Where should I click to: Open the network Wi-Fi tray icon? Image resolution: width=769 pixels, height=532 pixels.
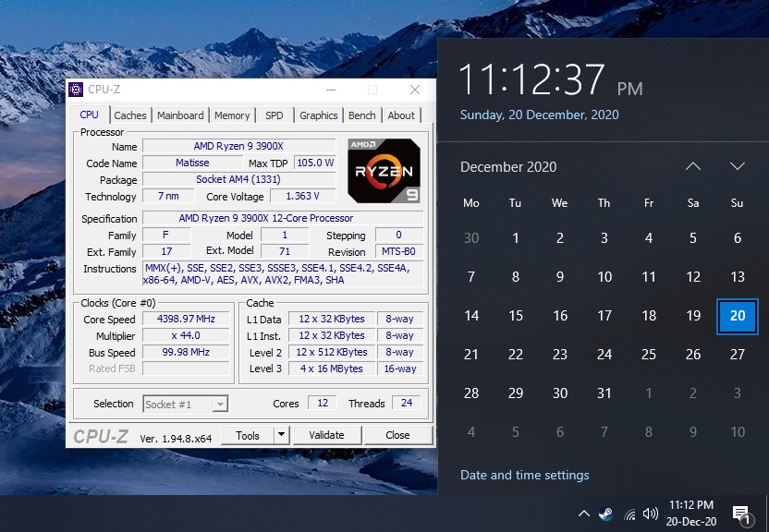[629, 514]
